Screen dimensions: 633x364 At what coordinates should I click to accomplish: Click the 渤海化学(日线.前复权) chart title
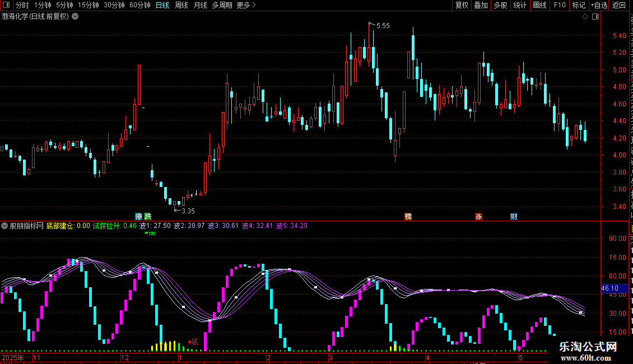tap(35, 17)
